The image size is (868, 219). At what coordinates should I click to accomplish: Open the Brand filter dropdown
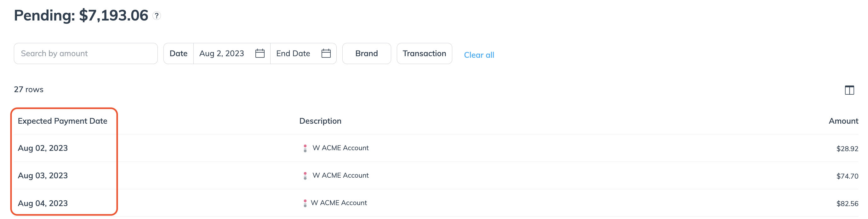[367, 53]
